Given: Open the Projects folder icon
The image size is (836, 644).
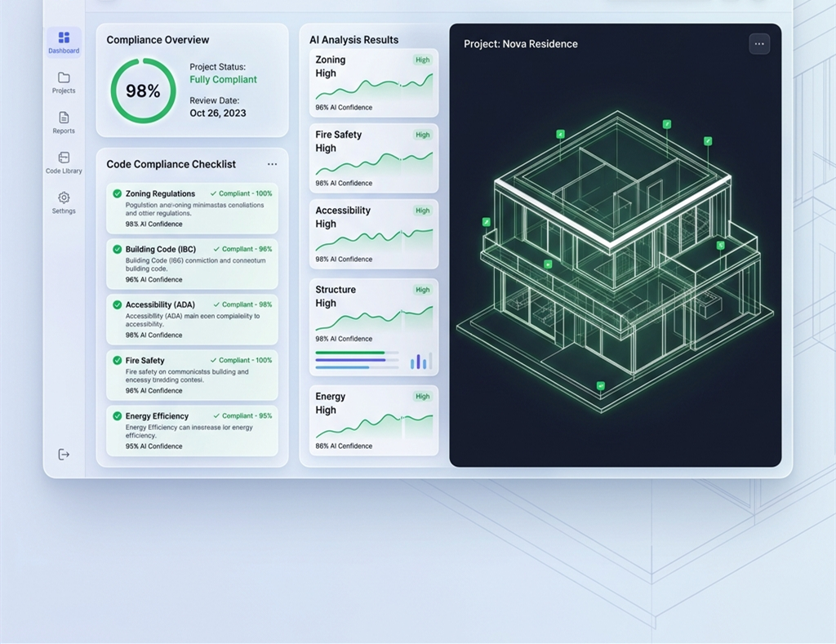Looking at the screenshot, I should tap(64, 78).
